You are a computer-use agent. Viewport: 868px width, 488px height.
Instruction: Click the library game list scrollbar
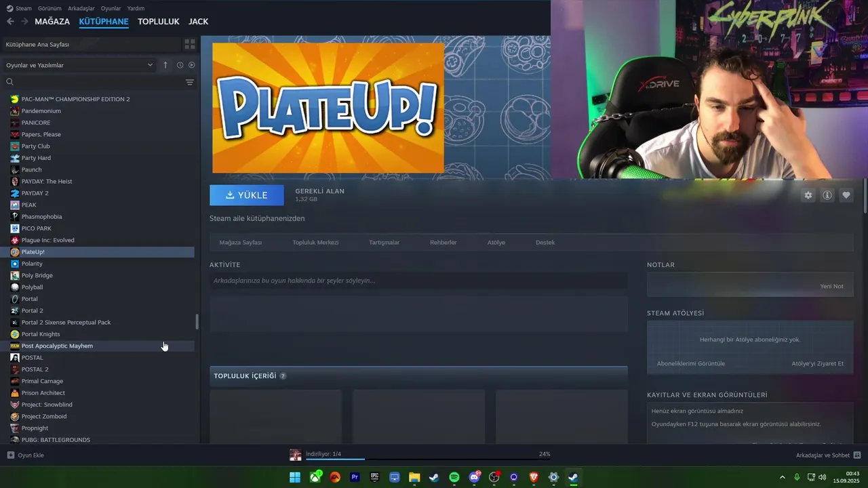coord(197,322)
